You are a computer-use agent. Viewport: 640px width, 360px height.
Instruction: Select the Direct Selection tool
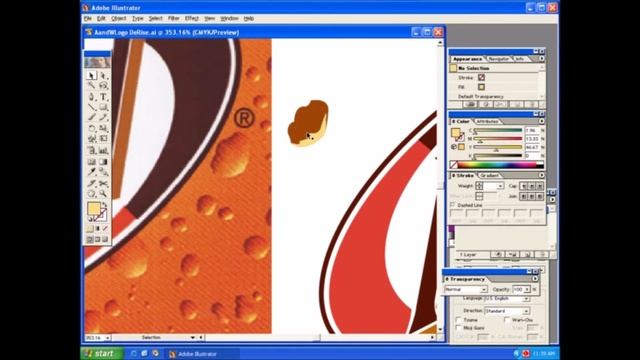(x=103, y=76)
